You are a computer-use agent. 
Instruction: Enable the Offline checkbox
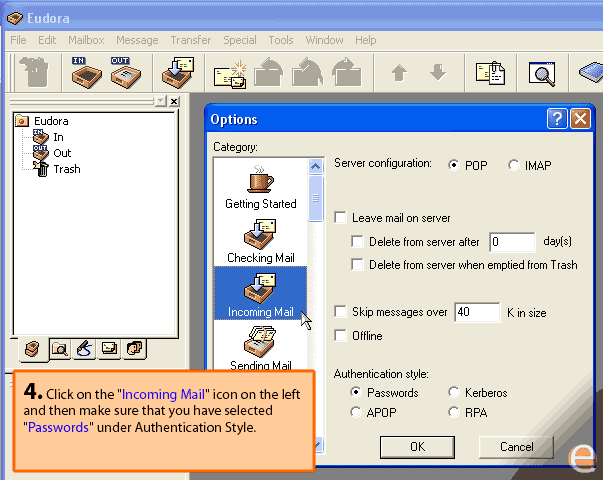click(341, 336)
